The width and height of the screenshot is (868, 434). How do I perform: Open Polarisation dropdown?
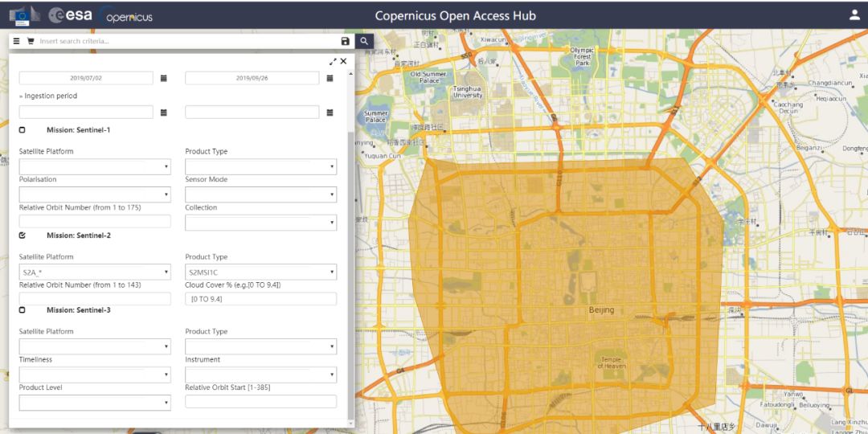point(95,194)
